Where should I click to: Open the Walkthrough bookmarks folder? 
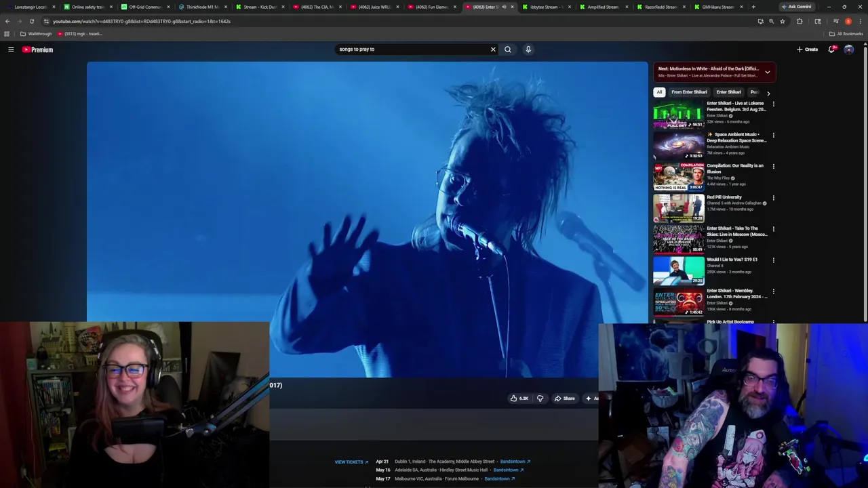point(36,34)
